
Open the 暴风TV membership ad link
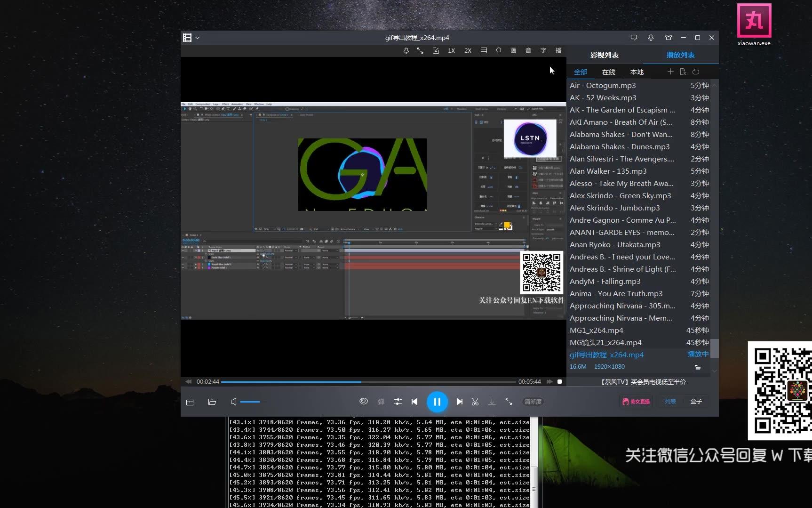click(x=644, y=382)
